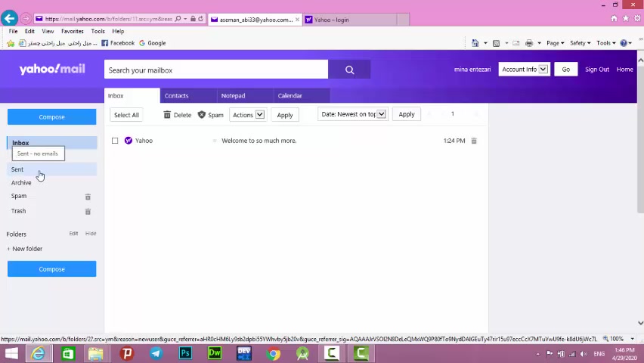Click the Sign Out link
644x363 pixels.
pos(597,70)
